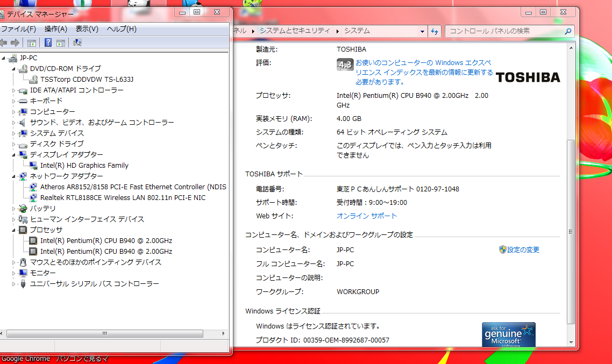612x364 pixels.
Task: Select the IDE ATA/ATAPI コントローラー row
Action: [76, 90]
